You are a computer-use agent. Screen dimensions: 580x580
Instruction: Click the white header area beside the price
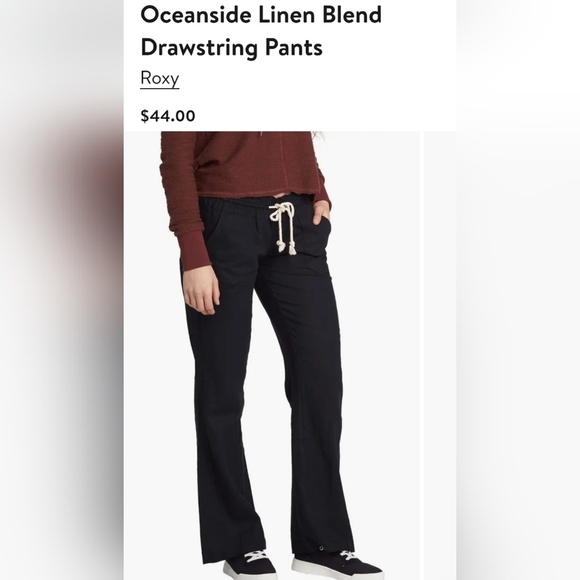pyautogui.click(x=326, y=116)
